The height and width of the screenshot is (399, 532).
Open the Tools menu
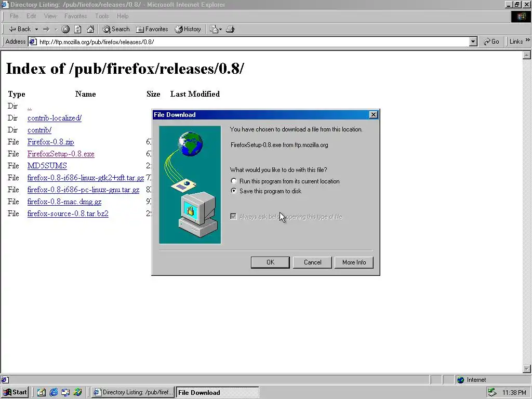tap(102, 16)
